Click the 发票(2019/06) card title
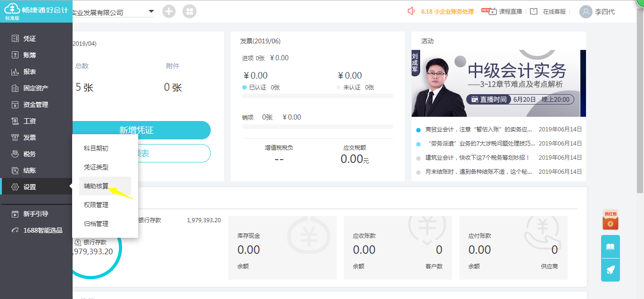Image resolution: width=644 pixels, height=299 pixels. click(x=260, y=41)
